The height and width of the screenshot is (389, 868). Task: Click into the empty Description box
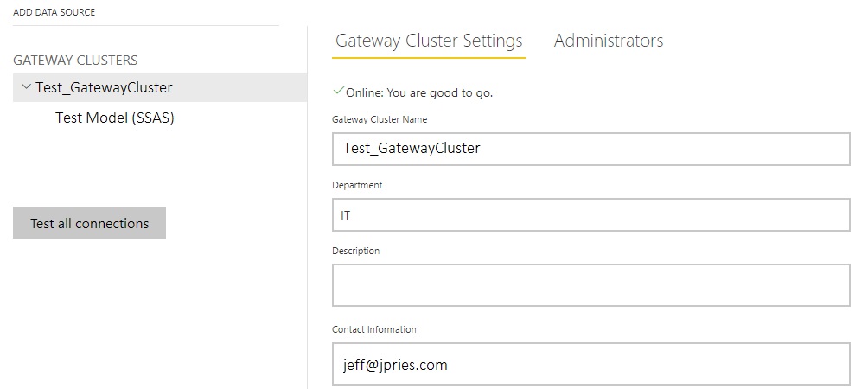591,285
